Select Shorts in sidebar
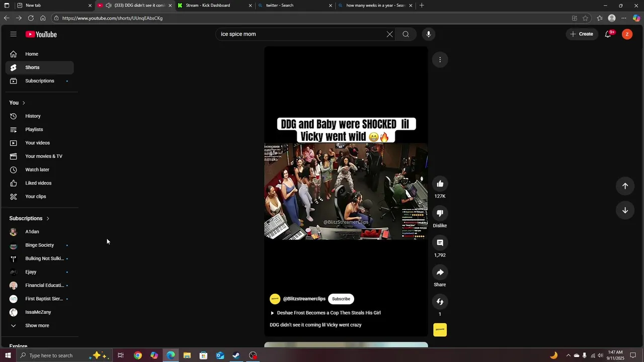Viewport: 644px width, 362px height. point(39,67)
